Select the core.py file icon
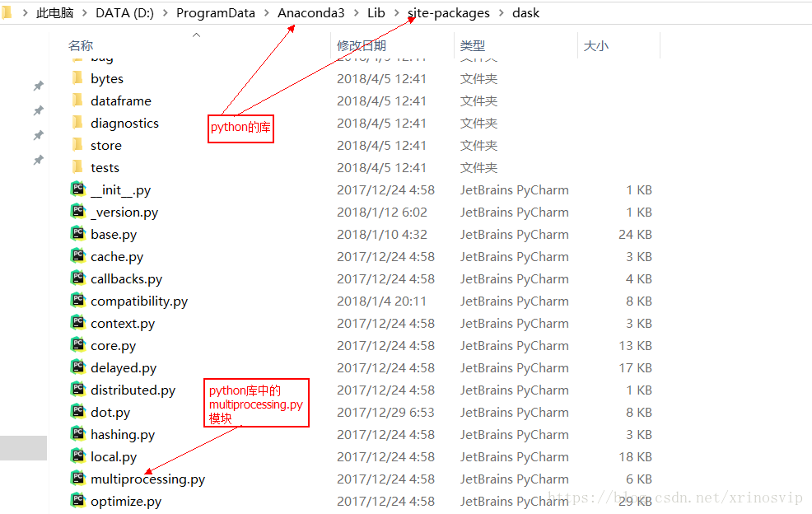812x514 pixels. (78, 345)
